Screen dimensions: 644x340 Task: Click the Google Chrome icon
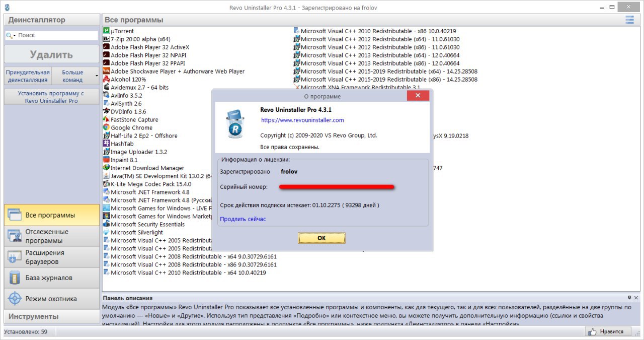point(106,127)
